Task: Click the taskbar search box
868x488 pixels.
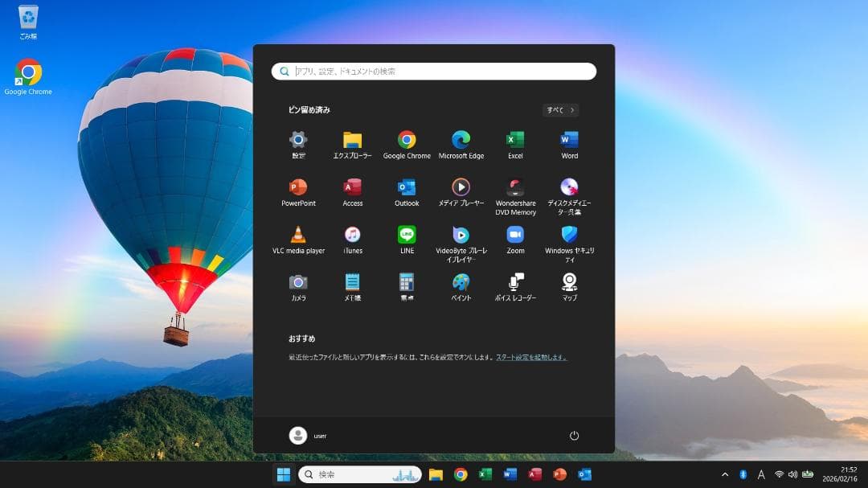Action: coord(360,474)
